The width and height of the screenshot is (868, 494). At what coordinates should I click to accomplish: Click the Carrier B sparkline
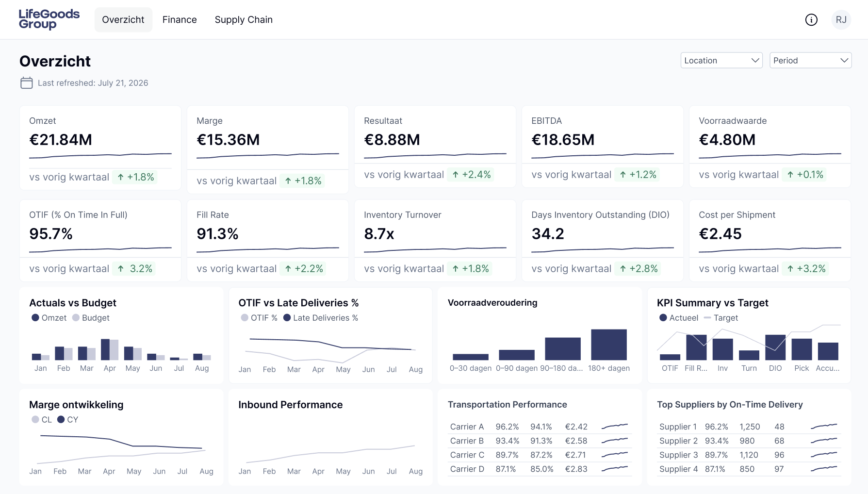pyautogui.click(x=615, y=441)
